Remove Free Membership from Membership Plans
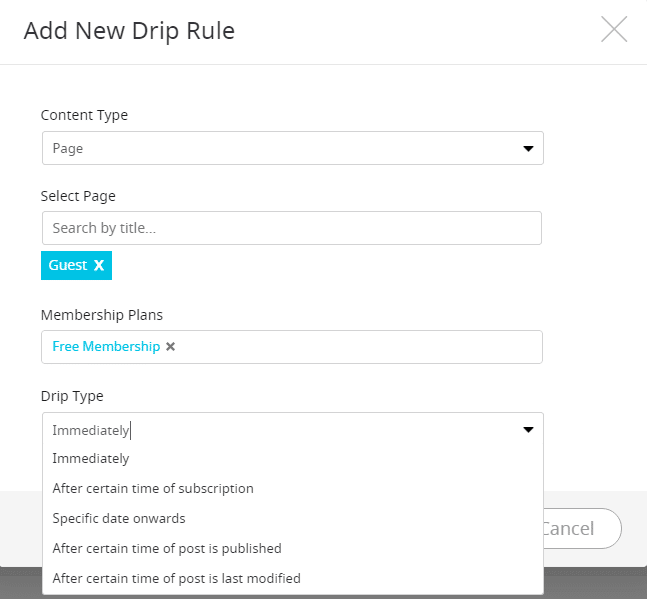Screen dimensions: 647x599 point(170,347)
